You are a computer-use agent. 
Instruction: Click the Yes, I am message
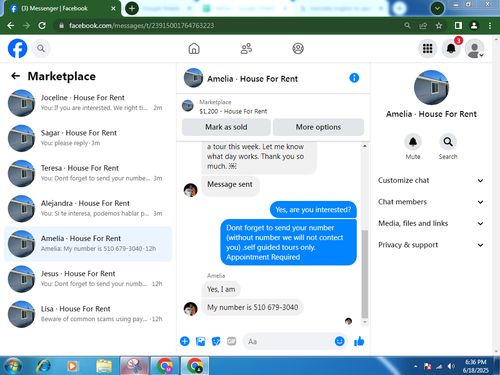221,289
